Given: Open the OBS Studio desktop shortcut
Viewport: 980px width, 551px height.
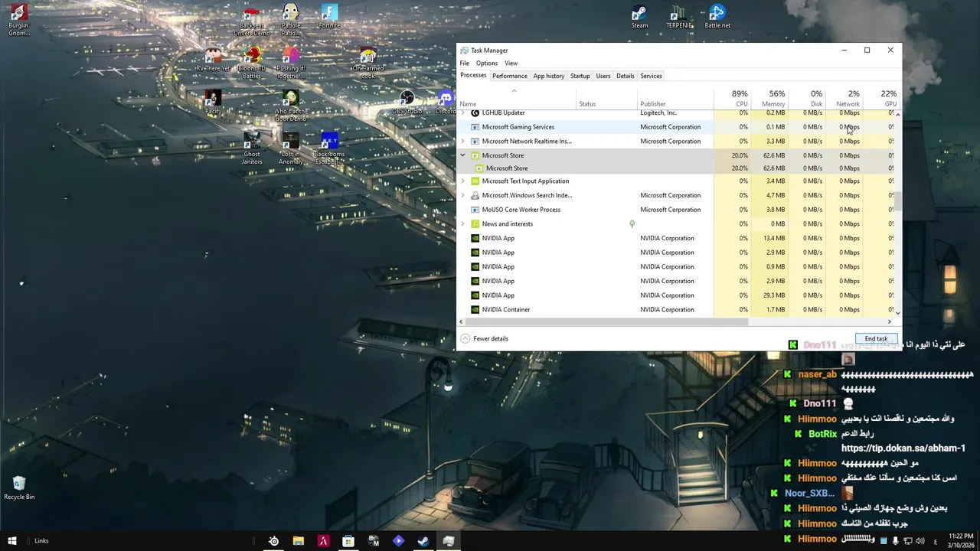Looking at the screenshot, I should pos(407,103).
